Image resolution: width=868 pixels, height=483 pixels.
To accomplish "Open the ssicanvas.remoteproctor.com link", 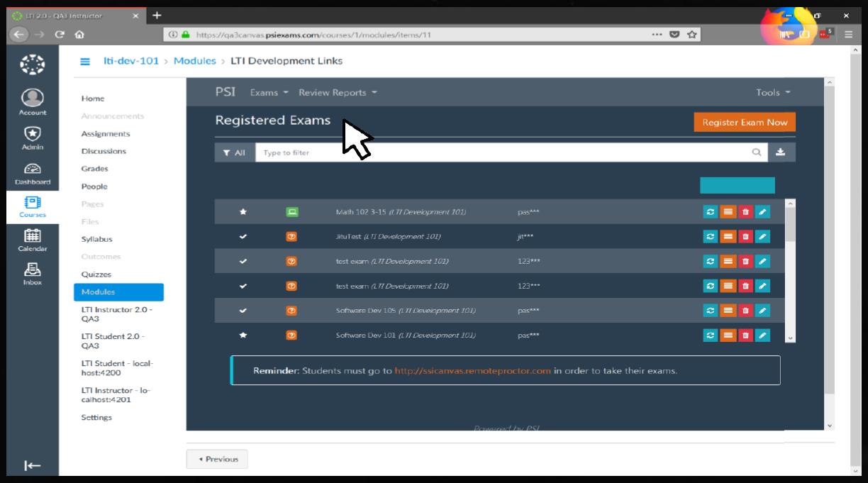I will [x=472, y=371].
